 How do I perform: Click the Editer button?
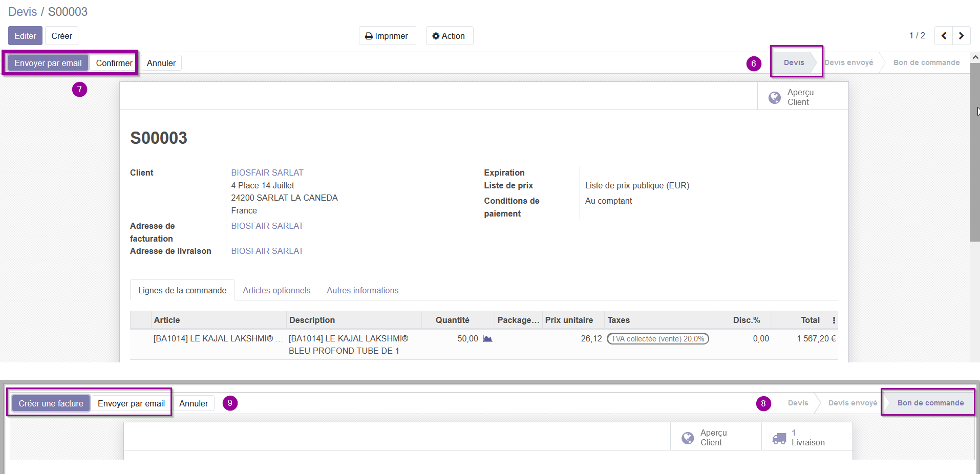coord(25,36)
